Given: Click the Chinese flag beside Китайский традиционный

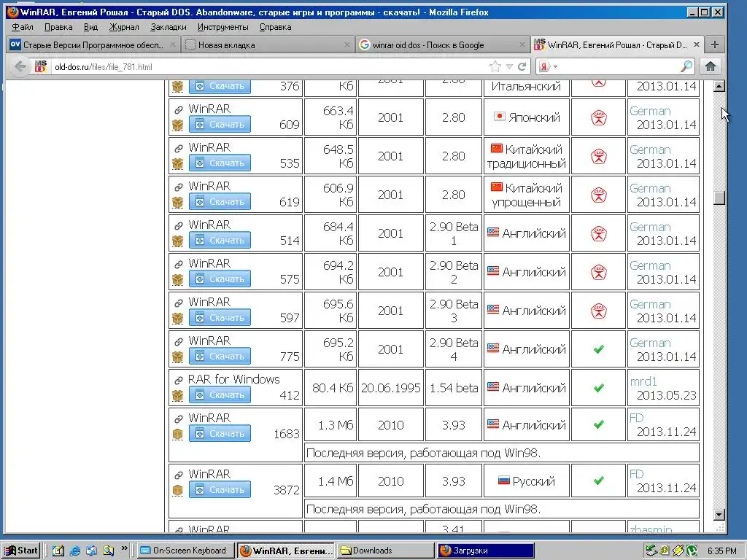Looking at the screenshot, I should click(x=496, y=148).
